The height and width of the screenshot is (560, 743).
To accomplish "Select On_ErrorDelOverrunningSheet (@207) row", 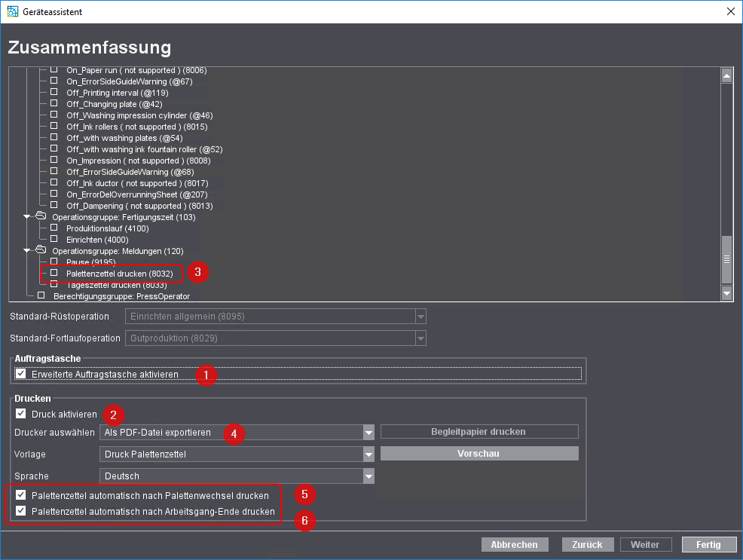I will tap(137, 194).
